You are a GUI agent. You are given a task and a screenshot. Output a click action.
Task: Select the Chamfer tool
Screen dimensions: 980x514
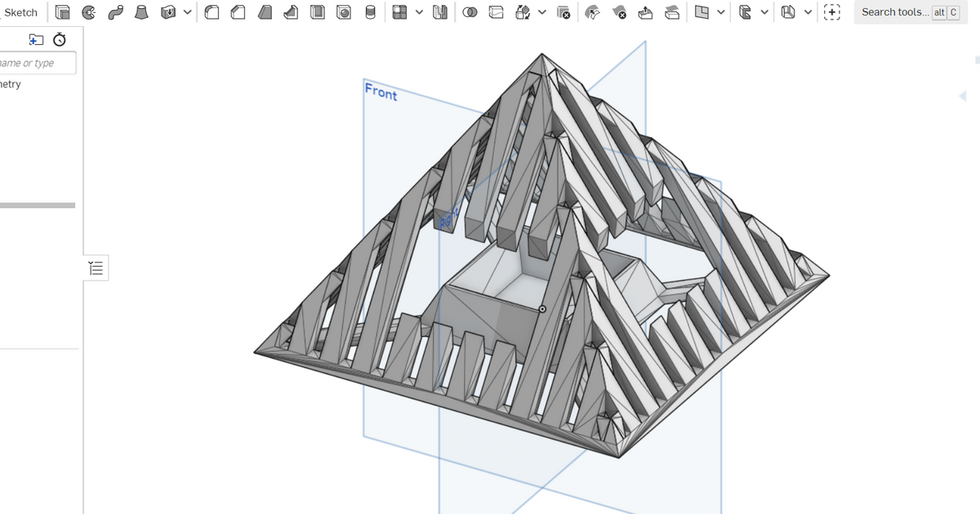pos(238,11)
